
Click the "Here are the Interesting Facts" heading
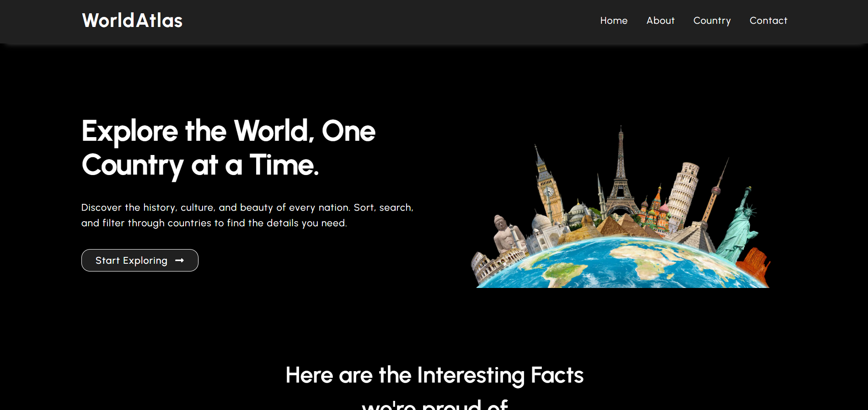pos(434,389)
